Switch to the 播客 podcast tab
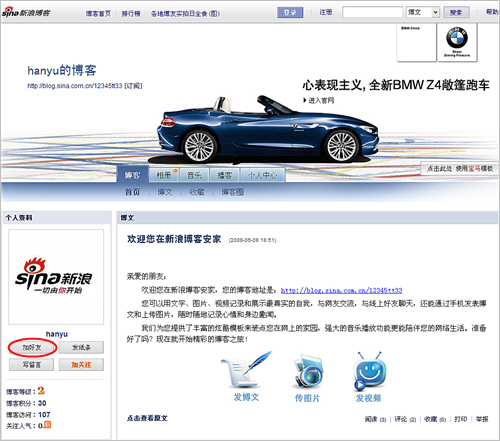500x441 pixels. click(x=225, y=175)
